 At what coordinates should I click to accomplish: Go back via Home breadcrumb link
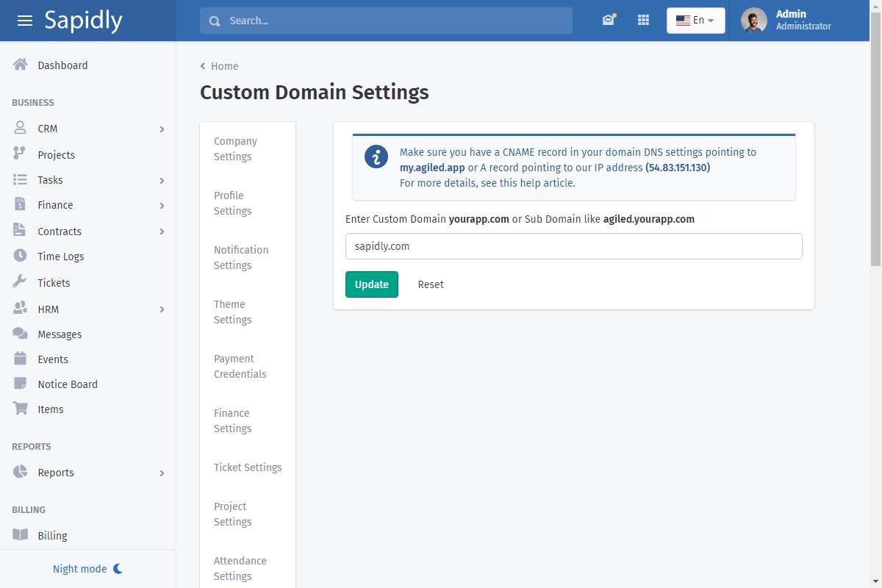224,66
